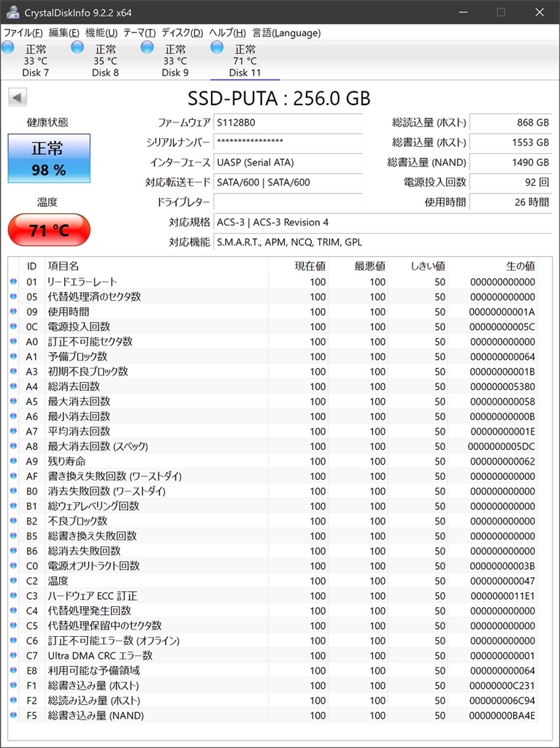Image resolution: width=560 pixels, height=748 pixels.
Task: Click the red 71 °C temperature button
Action: 49,230
